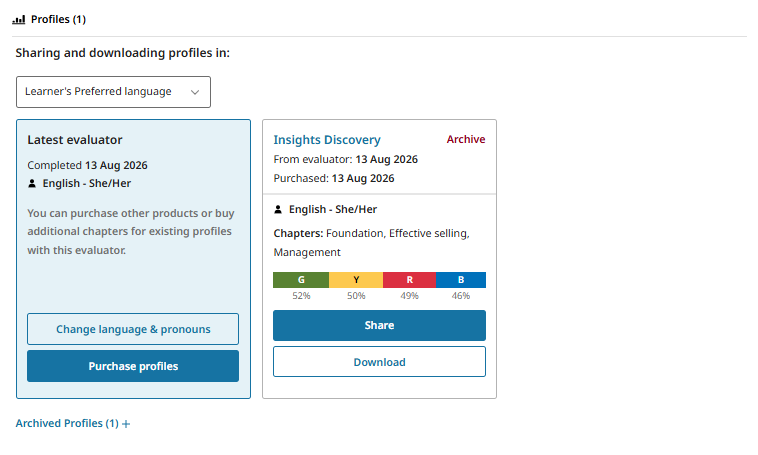
Task: Click the yellow Y color segment
Action: [356, 280]
